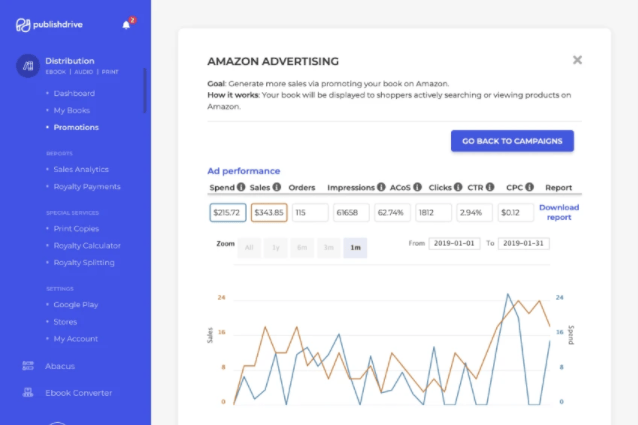Viewport: 638px width, 425px height.
Task: Set chart zoom to All
Action: tap(249, 248)
